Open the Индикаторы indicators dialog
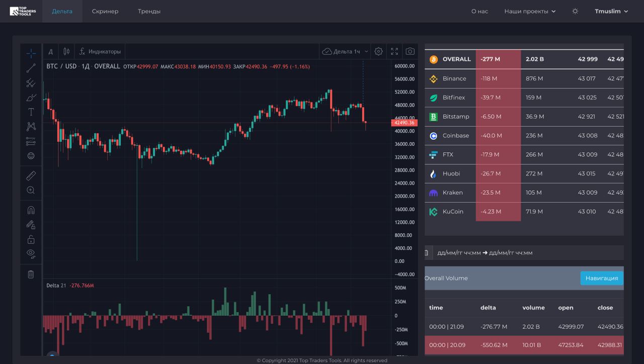Screen dimensions: 644x364 coord(100,51)
